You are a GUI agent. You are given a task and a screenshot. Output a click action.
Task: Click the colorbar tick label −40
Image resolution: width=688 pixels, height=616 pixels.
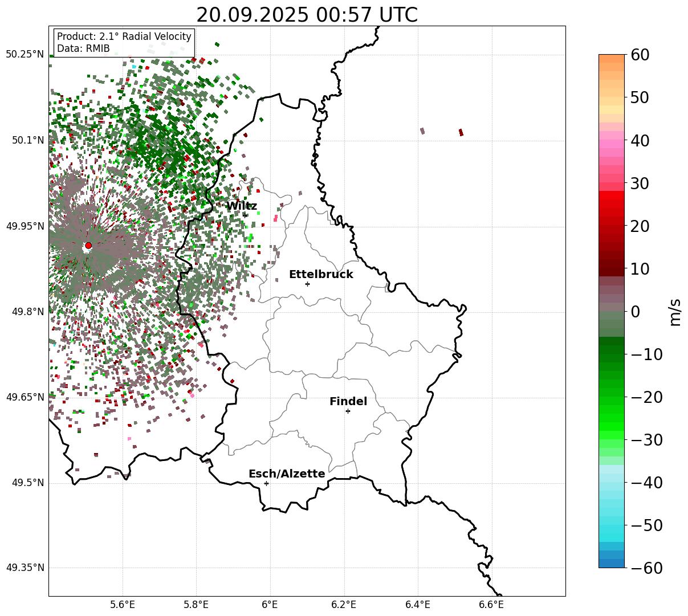click(646, 482)
